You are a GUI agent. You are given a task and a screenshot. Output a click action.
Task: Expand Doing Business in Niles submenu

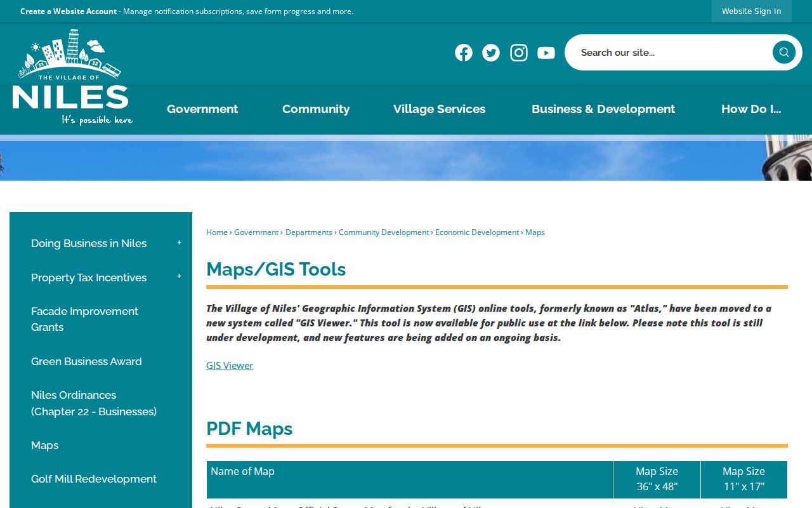tap(180, 243)
